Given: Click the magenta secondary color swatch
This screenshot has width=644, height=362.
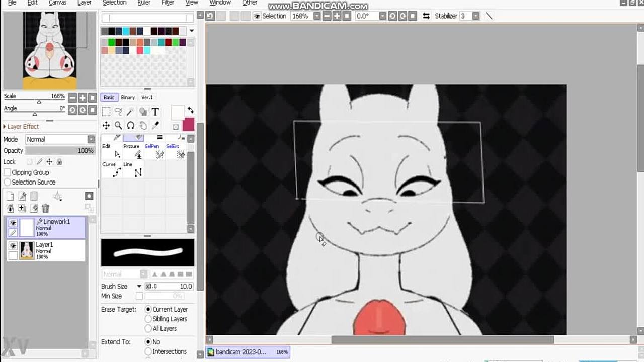Looking at the screenshot, I should (188, 125).
